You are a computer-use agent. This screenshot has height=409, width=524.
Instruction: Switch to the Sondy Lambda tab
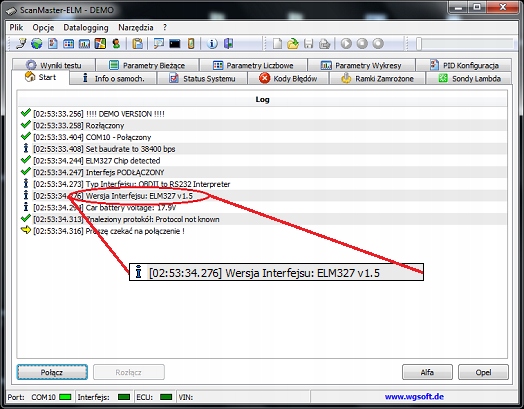pos(469,79)
